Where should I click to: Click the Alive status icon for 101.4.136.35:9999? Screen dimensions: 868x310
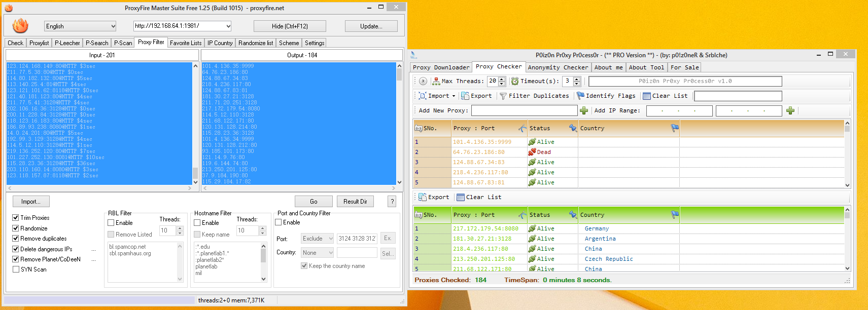(x=532, y=142)
